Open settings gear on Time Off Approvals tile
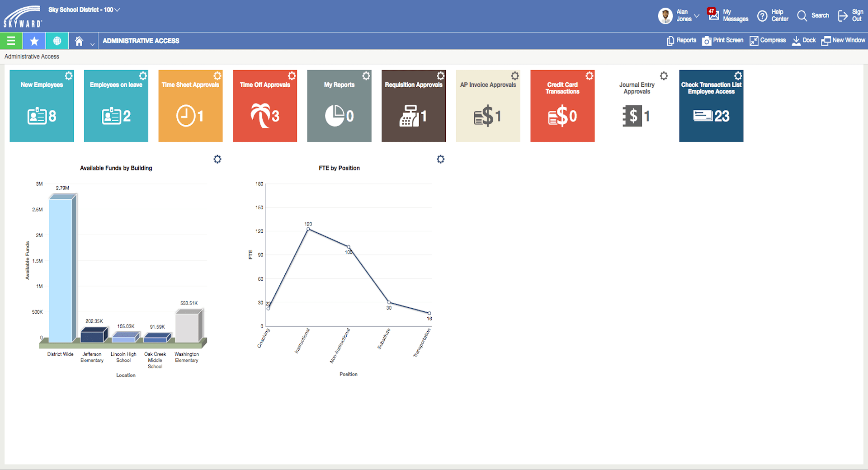 pos(292,75)
